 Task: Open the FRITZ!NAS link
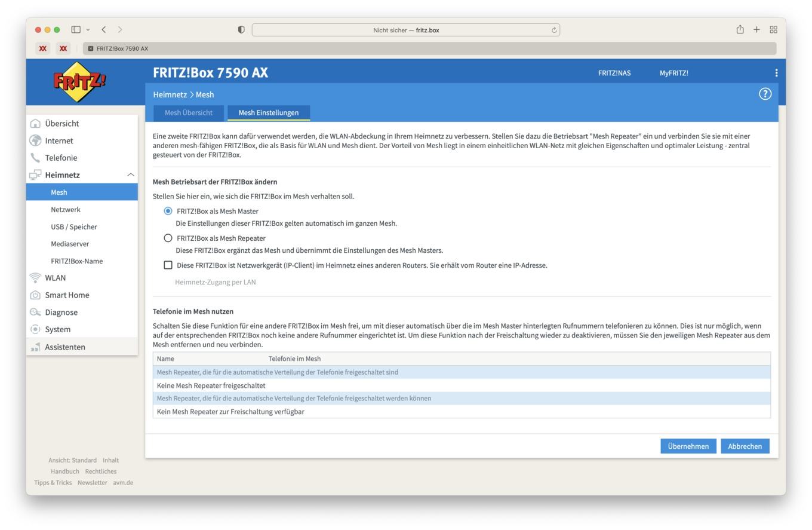coord(614,73)
